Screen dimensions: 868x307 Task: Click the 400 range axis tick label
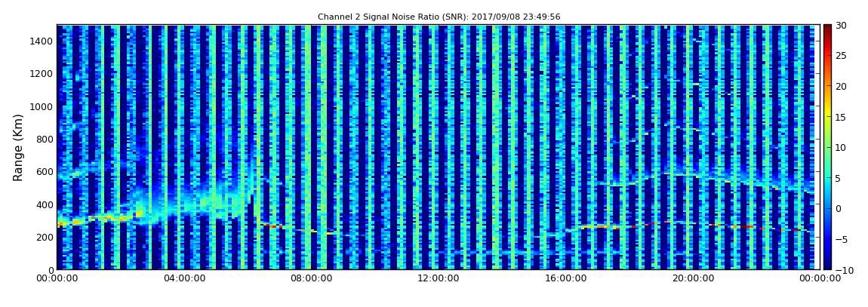(x=45, y=204)
